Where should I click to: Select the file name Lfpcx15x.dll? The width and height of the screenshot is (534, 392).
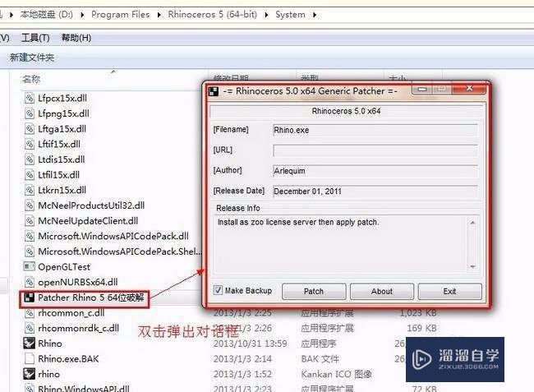point(62,98)
